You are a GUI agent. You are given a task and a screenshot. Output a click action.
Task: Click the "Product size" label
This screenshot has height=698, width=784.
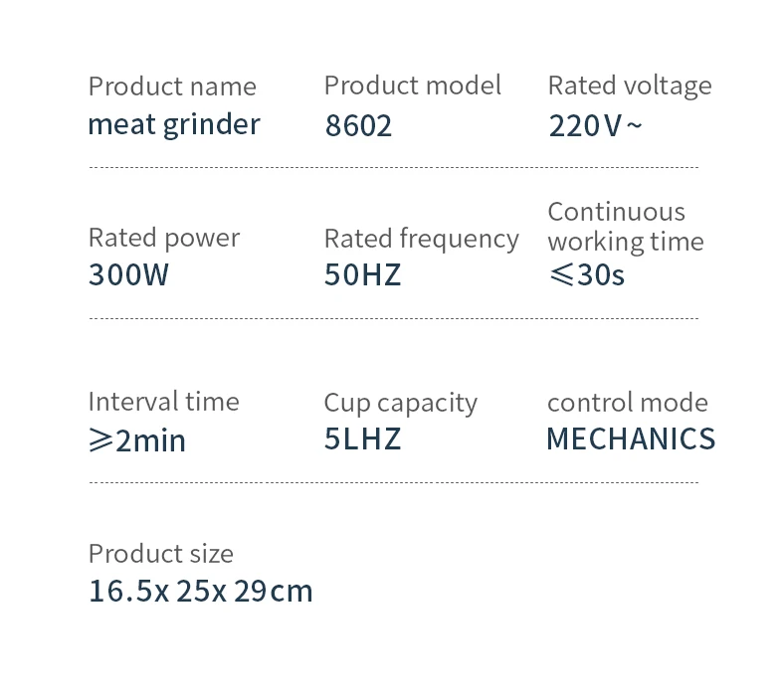(160, 554)
